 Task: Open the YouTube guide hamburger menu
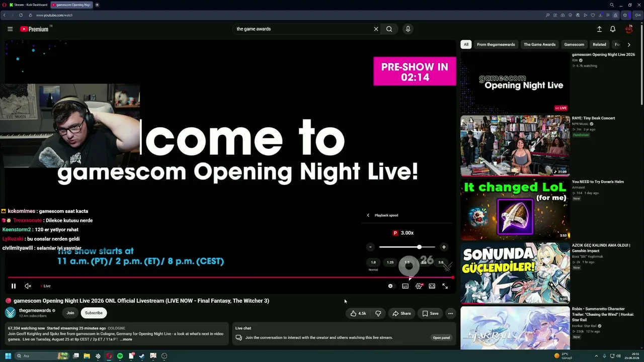tap(10, 29)
